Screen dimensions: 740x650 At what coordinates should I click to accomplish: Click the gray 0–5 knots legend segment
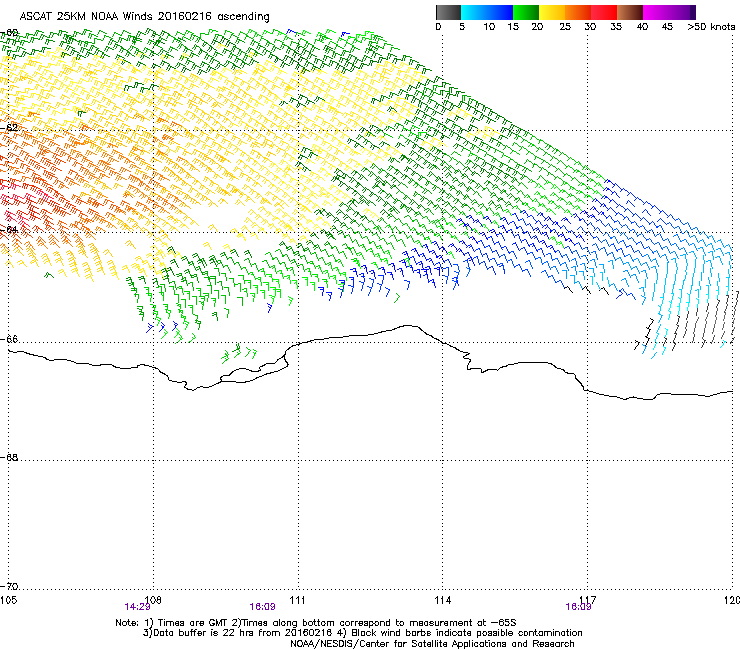[448, 12]
